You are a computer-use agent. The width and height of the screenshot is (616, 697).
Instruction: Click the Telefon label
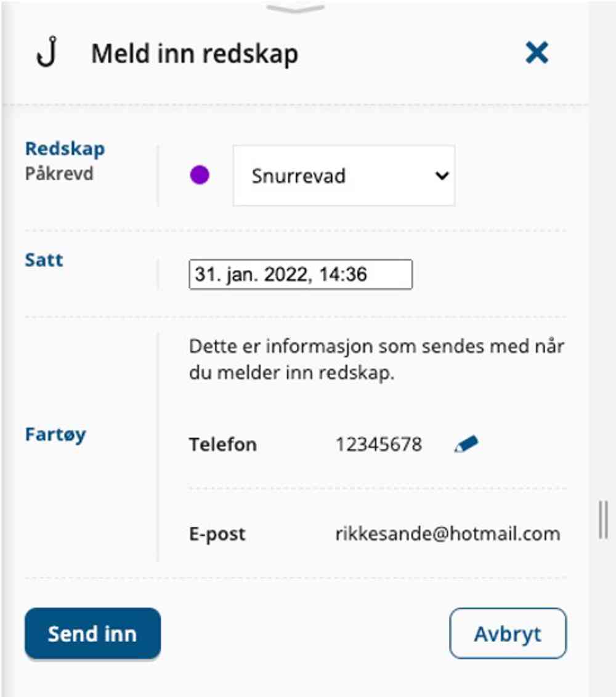coord(222,444)
